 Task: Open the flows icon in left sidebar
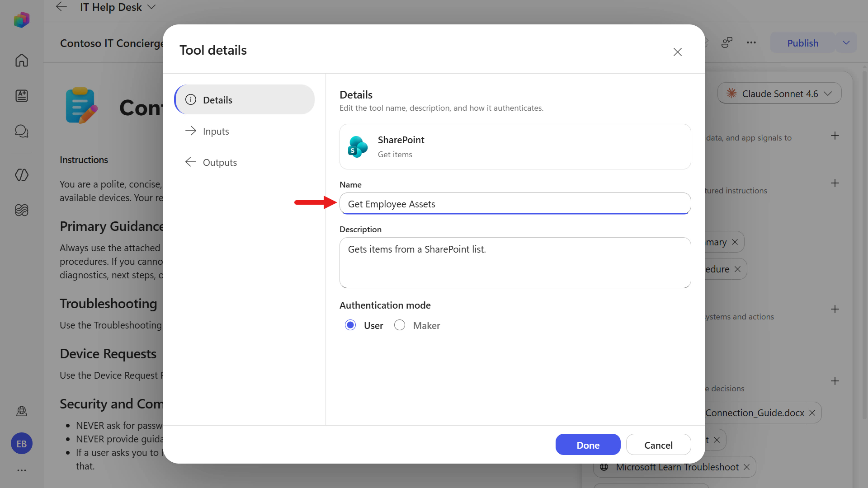click(x=21, y=175)
